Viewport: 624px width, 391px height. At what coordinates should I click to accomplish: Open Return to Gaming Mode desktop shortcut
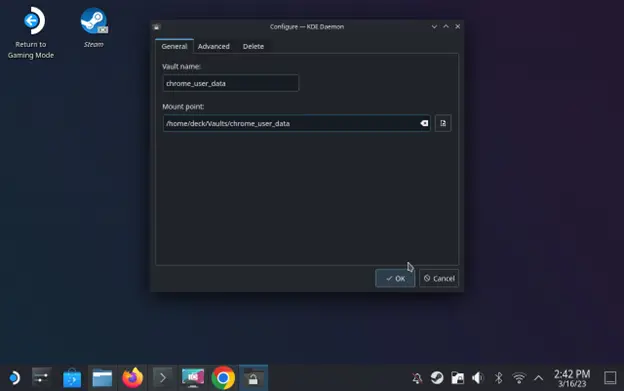pos(31,33)
